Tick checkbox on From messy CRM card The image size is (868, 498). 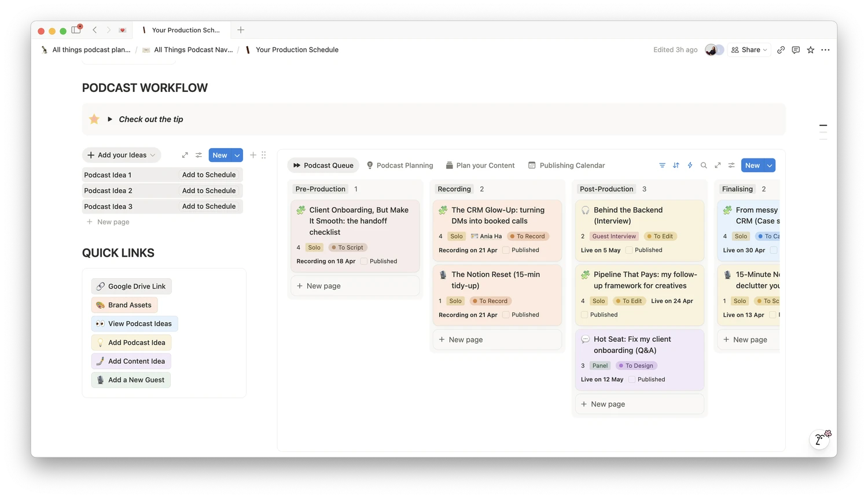tap(774, 250)
